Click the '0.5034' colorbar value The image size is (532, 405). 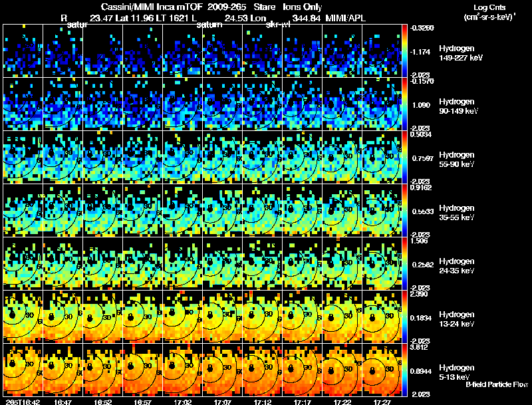pos(421,134)
